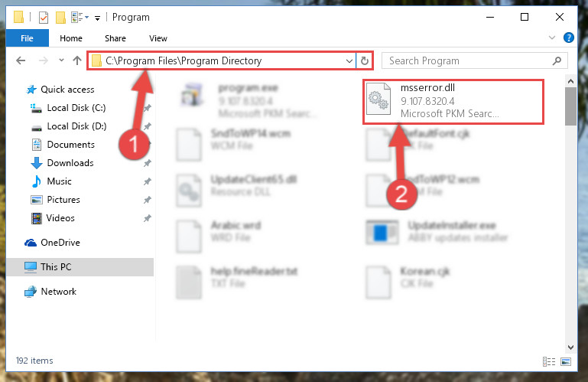The image size is (588, 382).
Task: Open the Help question mark icon
Action: [568, 38]
